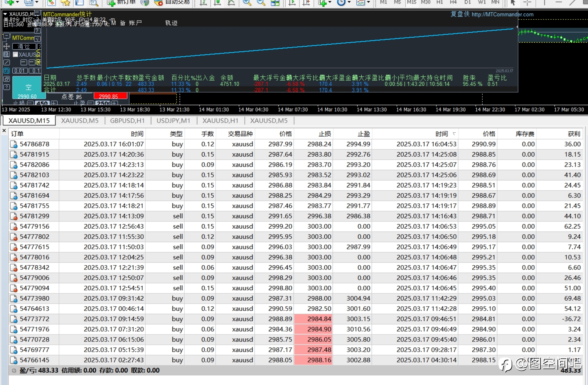This screenshot has width=588, height=385.
Task: Collapse the XAUUSD chart info triangle
Action: [5, 14]
